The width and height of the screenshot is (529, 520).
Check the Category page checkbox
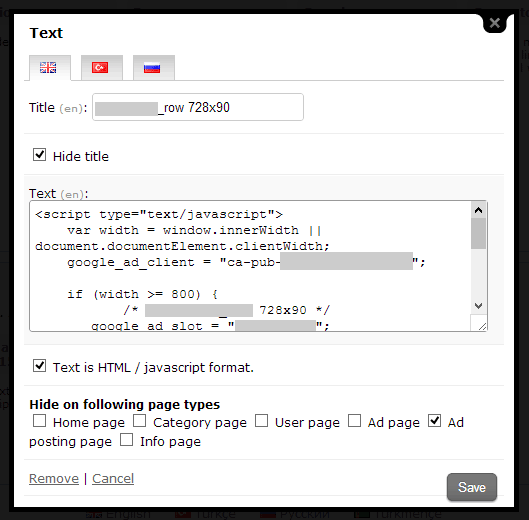[x=139, y=421]
